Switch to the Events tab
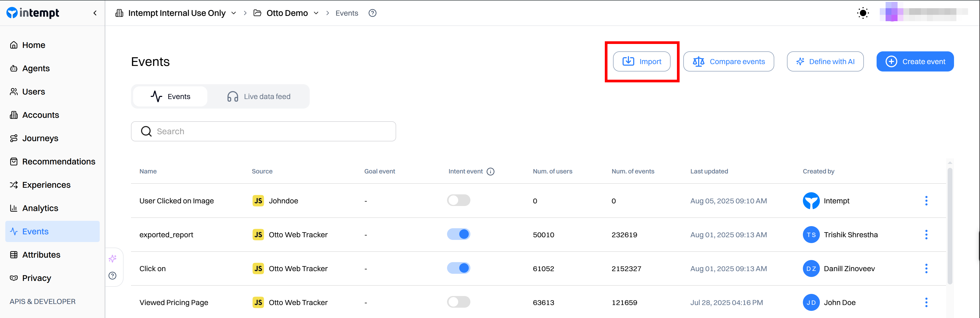Screen dimensions: 980x318 click(x=170, y=96)
